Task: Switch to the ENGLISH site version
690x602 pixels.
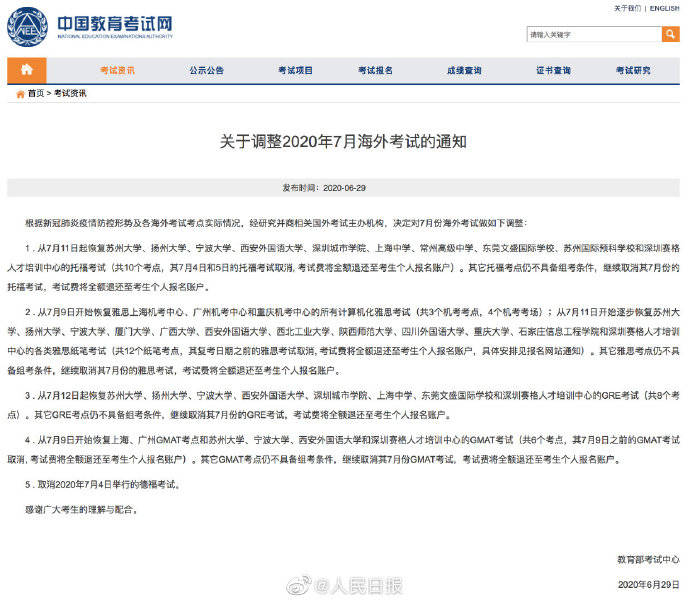Action: coord(663,8)
